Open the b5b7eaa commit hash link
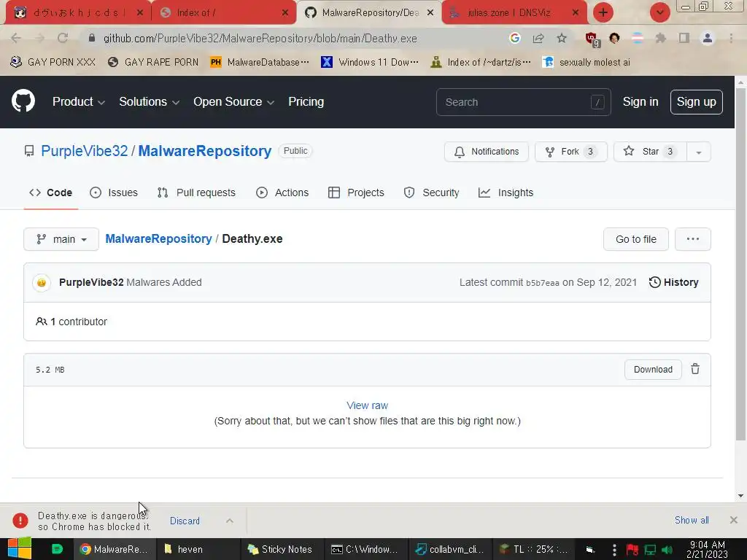Screen dimensions: 747x560 pos(543,283)
